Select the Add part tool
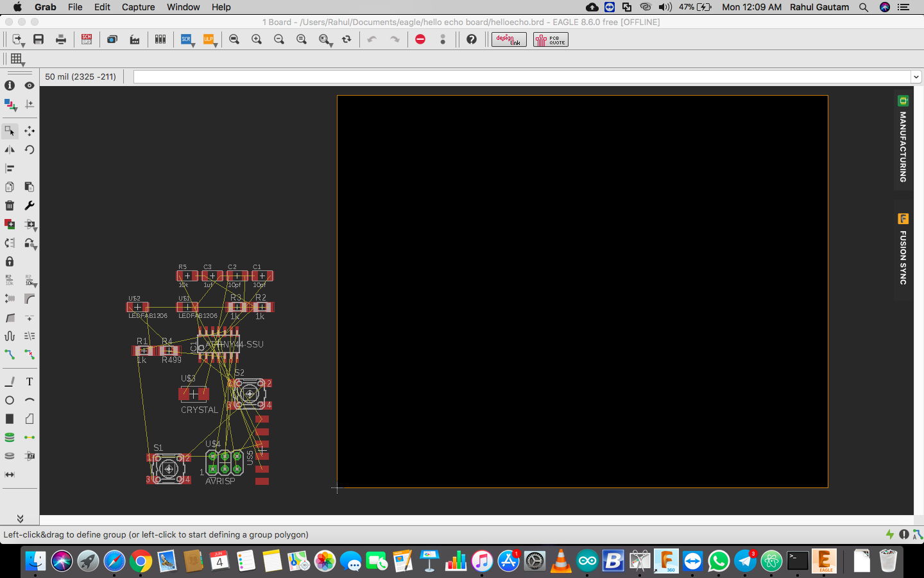The image size is (924, 578). tap(10, 224)
